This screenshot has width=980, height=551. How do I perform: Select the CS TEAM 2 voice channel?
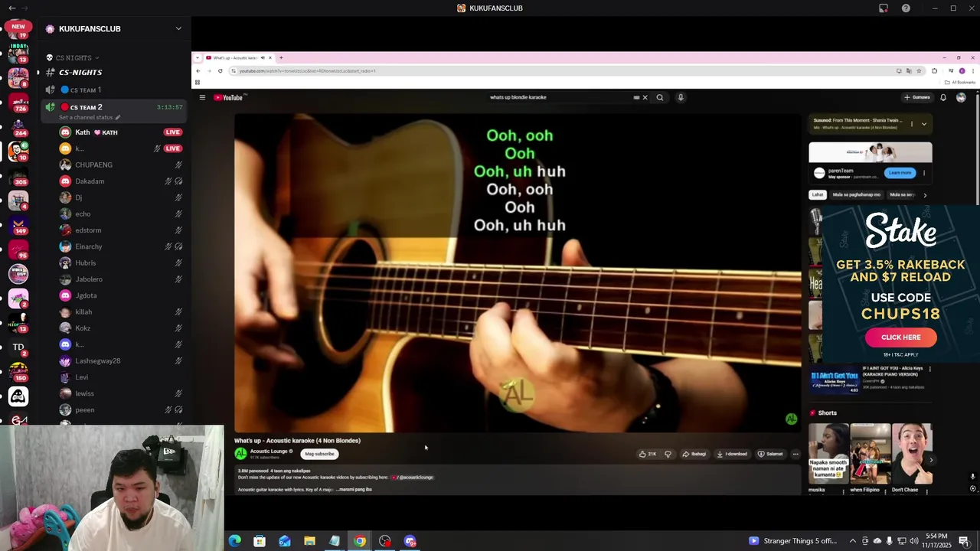pyautogui.click(x=86, y=107)
